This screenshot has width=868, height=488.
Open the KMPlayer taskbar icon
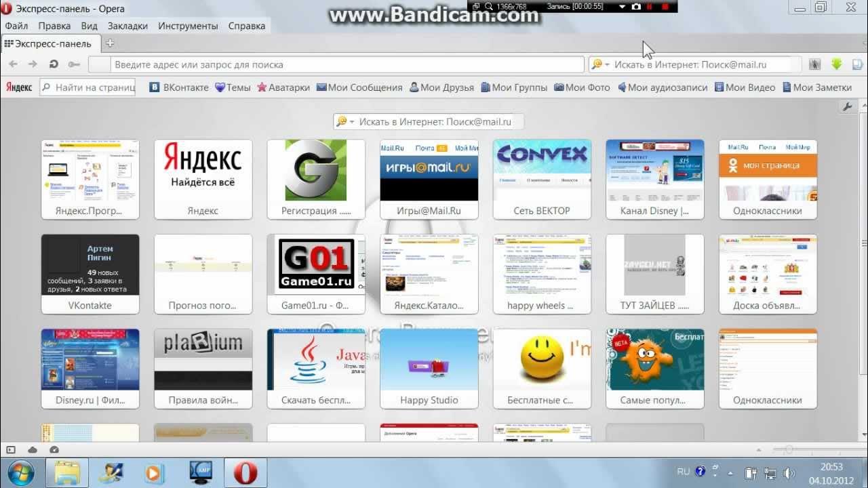click(x=201, y=472)
